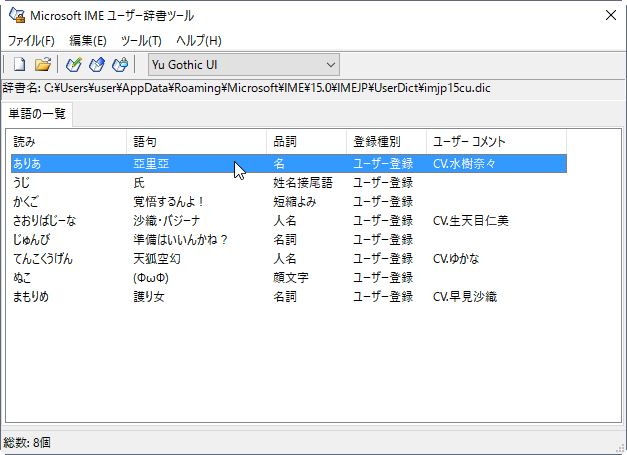Open the ヘルプ(H) menu
The width and height of the screenshot is (627, 455).
199,40
